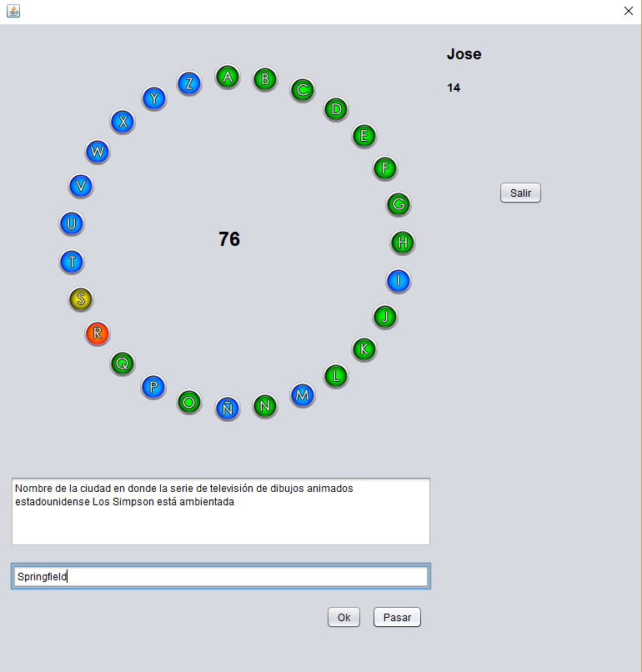The width and height of the screenshot is (642, 672).
Task: Focus the answer field containing Springfield
Action: click(220, 576)
